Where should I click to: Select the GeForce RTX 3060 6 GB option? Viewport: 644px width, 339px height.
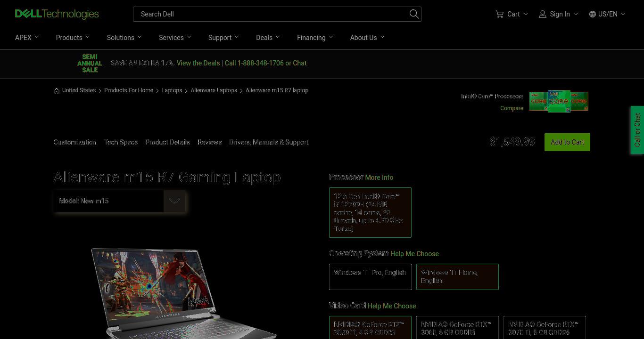coord(457,328)
